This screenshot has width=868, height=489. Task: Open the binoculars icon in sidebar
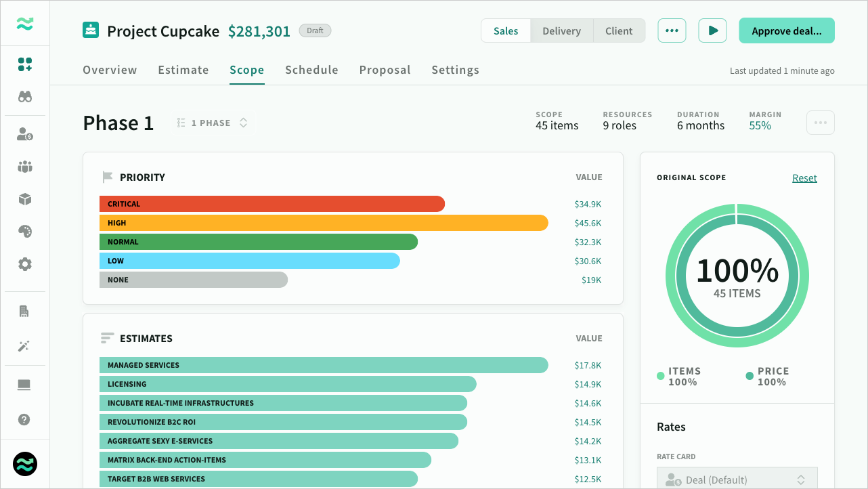tap(25, 96)
